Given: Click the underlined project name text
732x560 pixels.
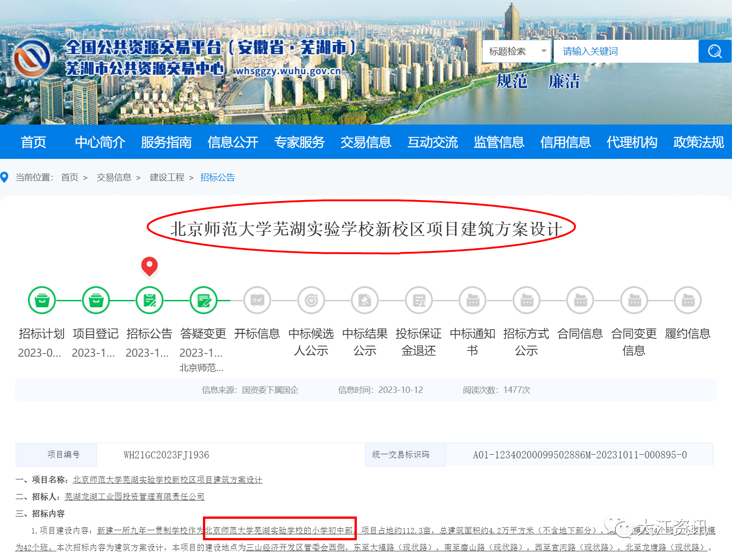Looking at the screenshot, I should point(168,479).
